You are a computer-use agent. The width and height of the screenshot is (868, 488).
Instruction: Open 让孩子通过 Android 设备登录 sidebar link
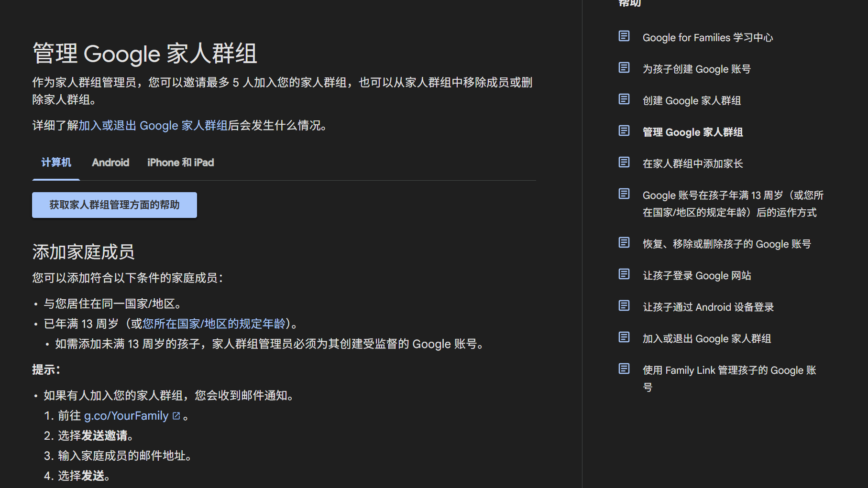tap(708, 307)
